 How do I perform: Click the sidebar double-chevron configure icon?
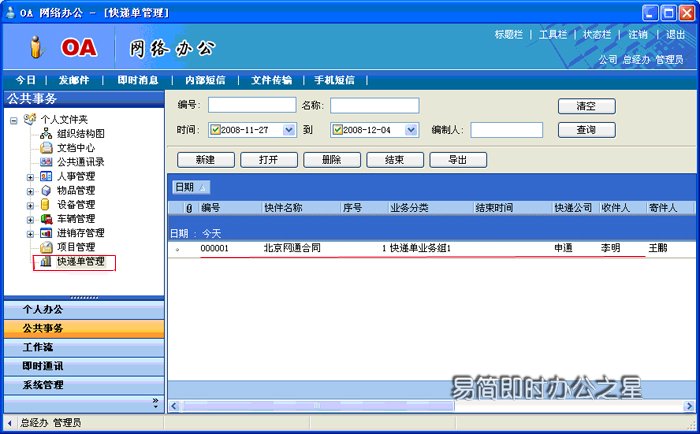[x=155, y=403]
